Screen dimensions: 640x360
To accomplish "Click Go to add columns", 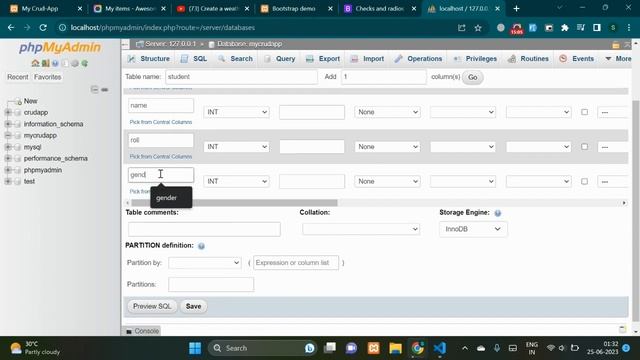I will tap(473, 77).
